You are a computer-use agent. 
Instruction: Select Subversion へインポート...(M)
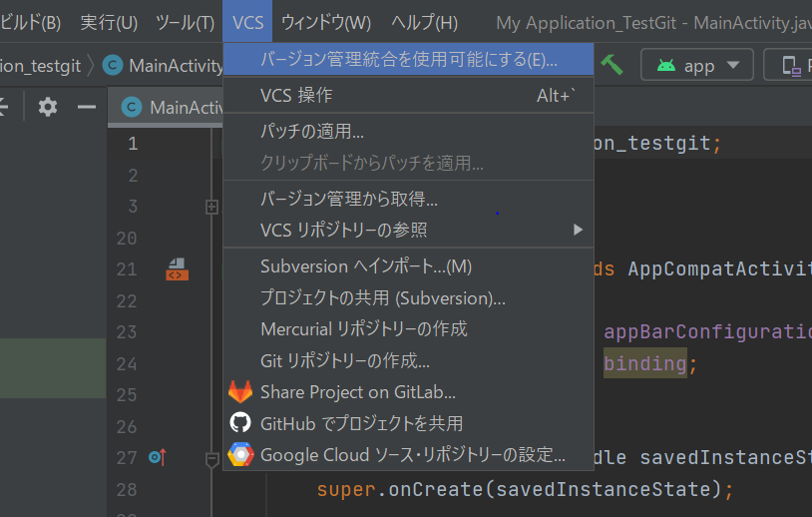(408, 266)
